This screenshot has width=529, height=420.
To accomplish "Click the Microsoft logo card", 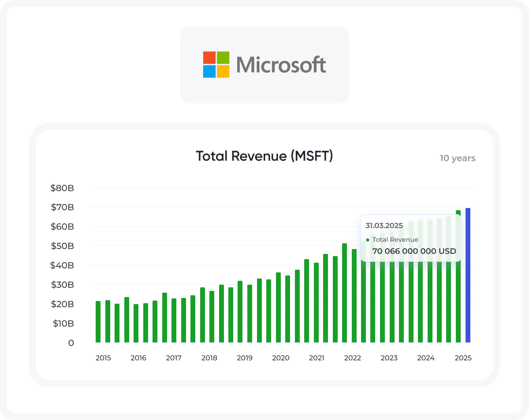I will click(264, 65).
